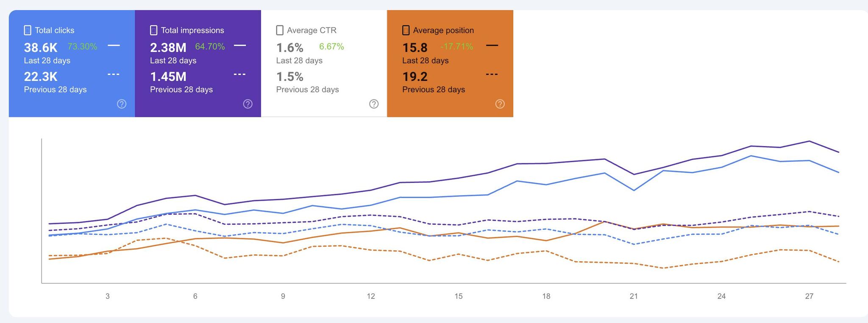Click the 2.38M impressions value
Viewport: 868px width, 323px height.
click(x=168, y=47)
